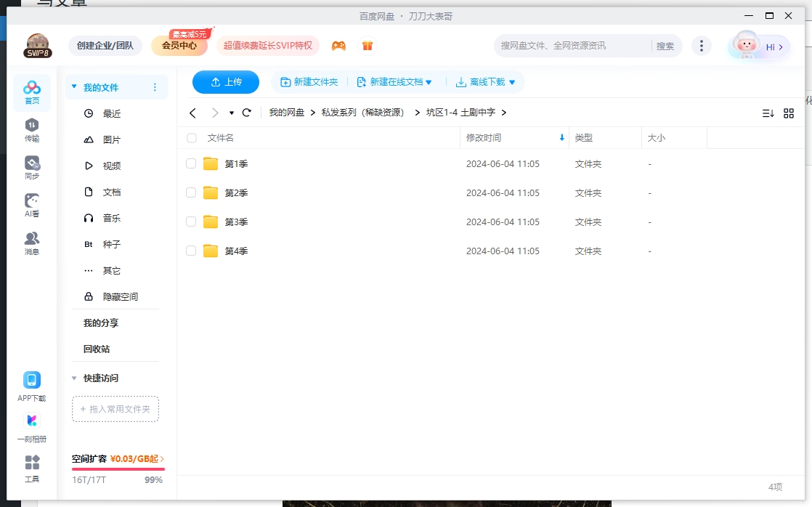The height and width of the screenshot is (507, 812).
Task: Click the 上传 upload button
Action: click(x=225, y=82)
